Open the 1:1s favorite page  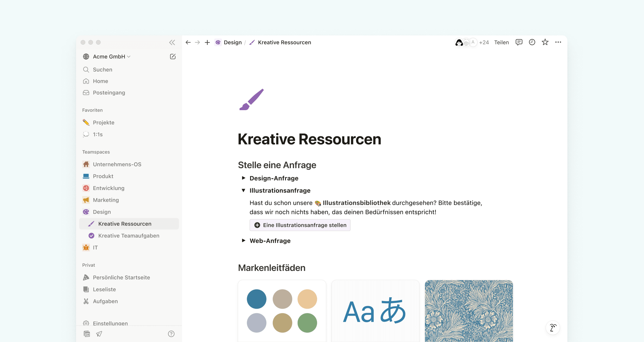[129, 134]
